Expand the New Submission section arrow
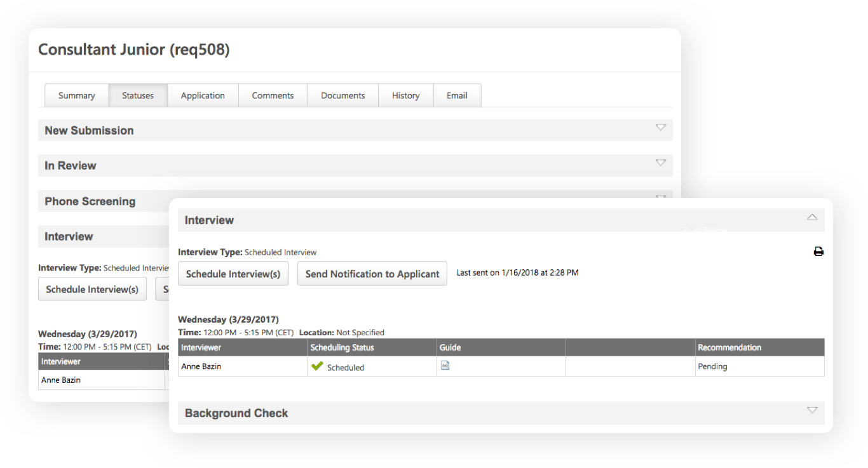 [660, 128]
